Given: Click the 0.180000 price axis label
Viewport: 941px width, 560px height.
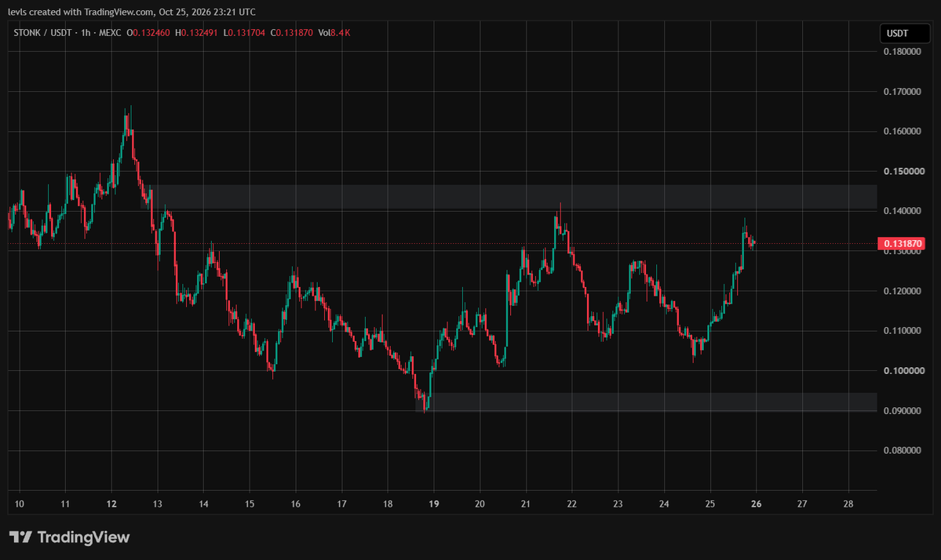Looking at the screenshot, I should pyautogui.click(x=902, y=52).
